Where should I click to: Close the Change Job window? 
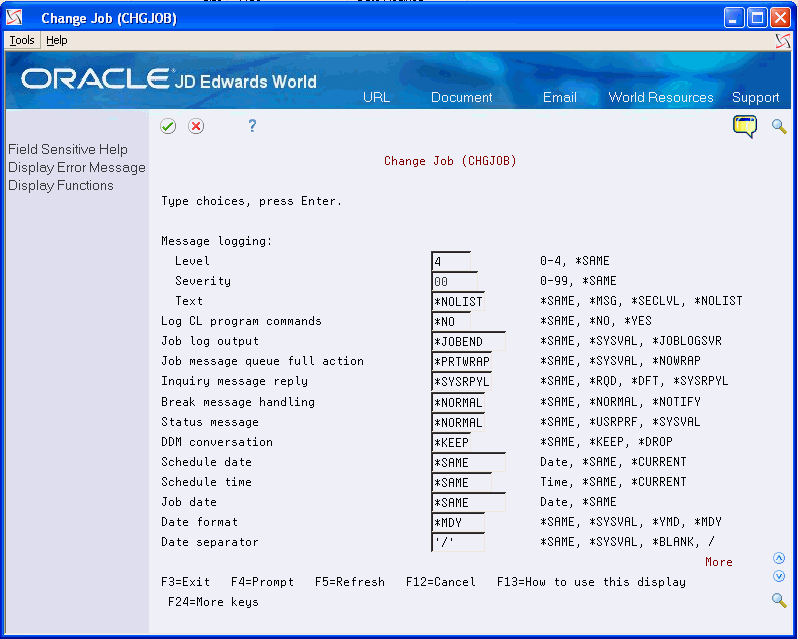tap(780, 18)
